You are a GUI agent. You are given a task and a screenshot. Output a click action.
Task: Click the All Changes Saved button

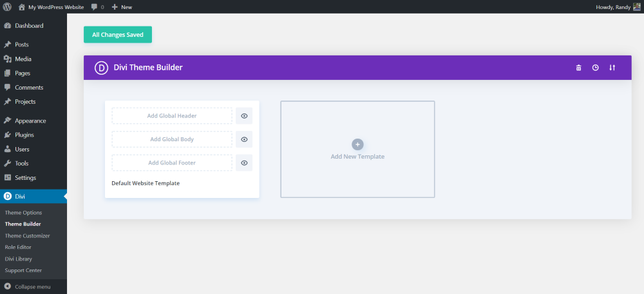point(118,35)
